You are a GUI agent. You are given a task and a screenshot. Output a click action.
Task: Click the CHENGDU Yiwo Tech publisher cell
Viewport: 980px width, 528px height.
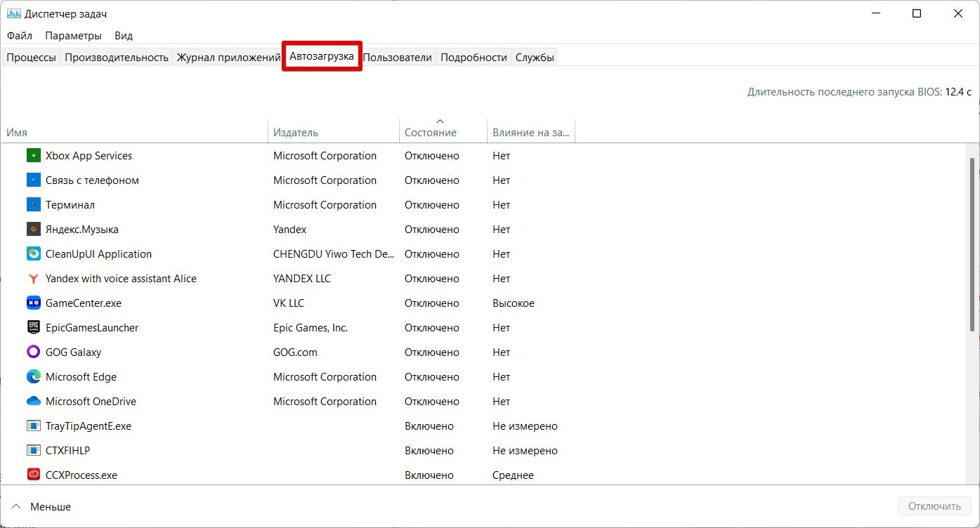click(334, 254)
